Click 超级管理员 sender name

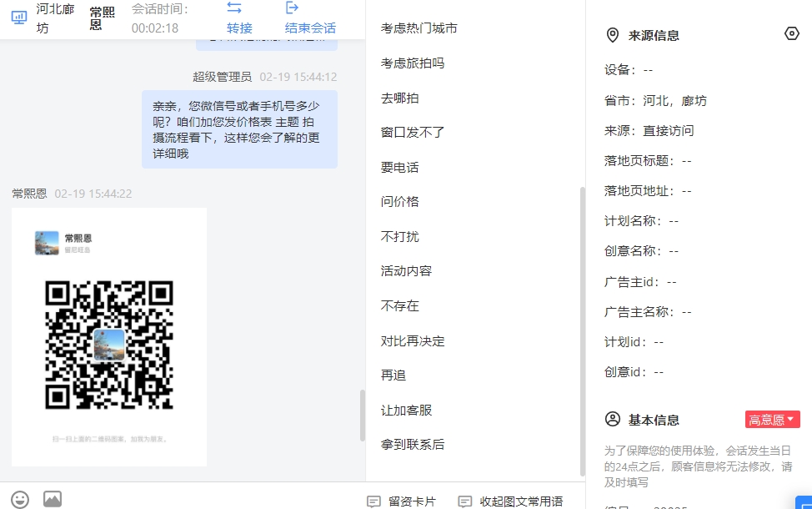(222, 78)
